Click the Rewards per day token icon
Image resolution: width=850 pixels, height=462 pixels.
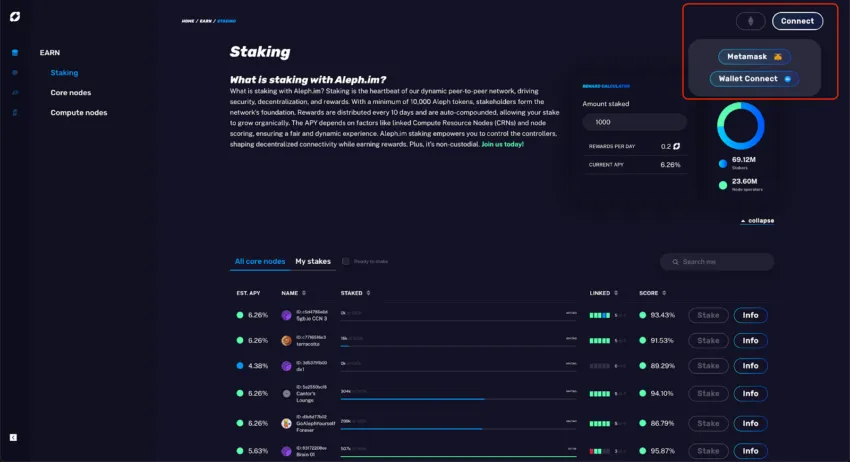[x=676, y=146]
